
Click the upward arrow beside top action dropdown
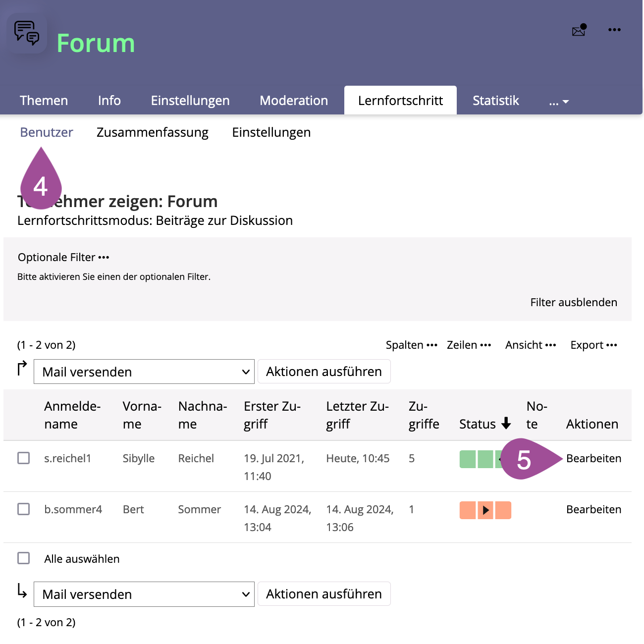pos(22,369)
